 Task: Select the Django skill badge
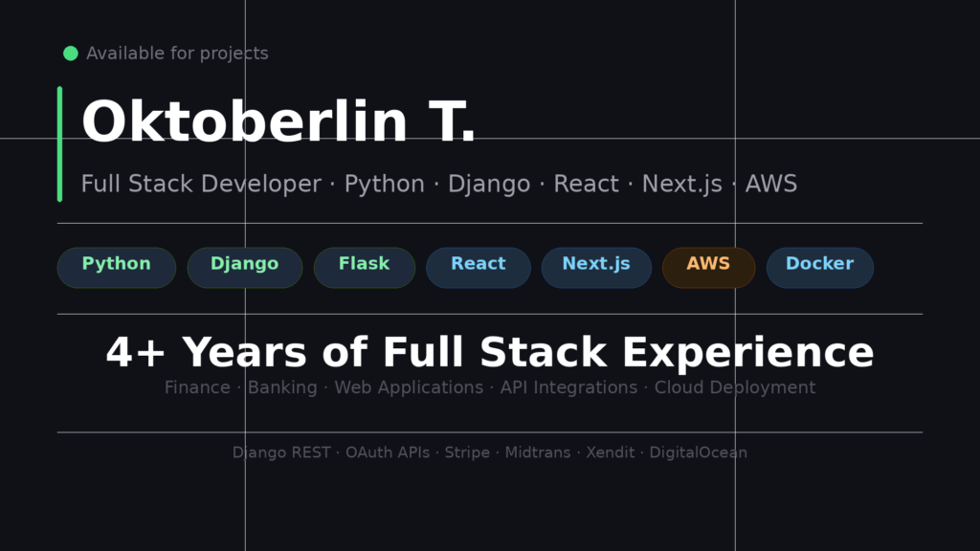coord(244,268)
